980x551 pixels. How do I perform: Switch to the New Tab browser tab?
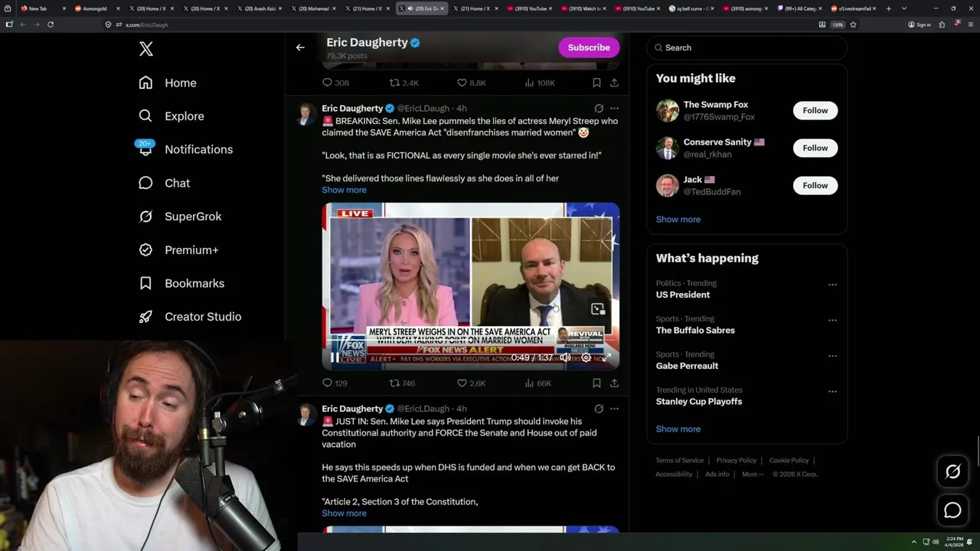point(42,8)
